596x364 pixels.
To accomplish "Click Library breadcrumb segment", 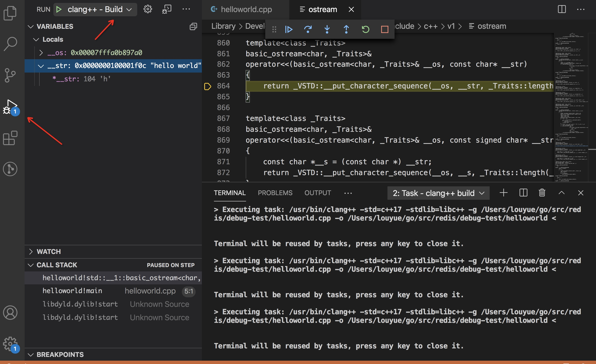I will [223, 26].
